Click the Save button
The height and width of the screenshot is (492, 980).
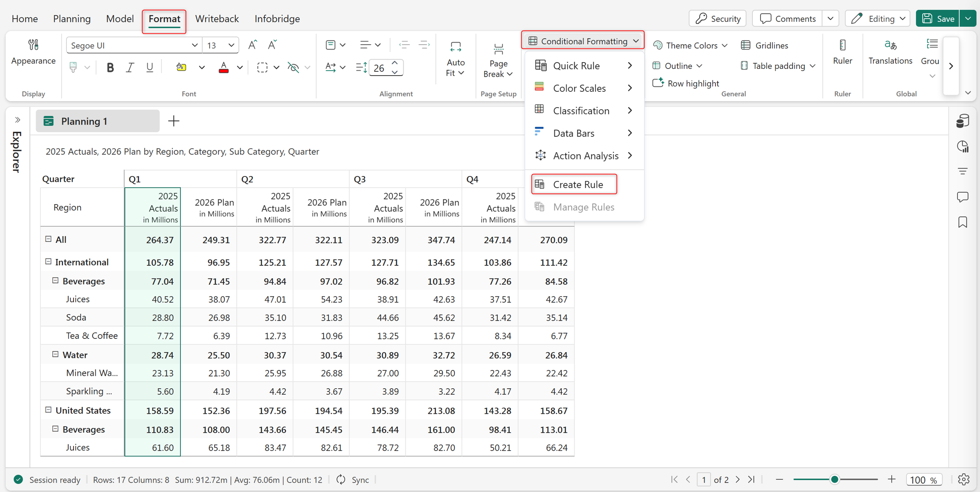coord(938,19)
